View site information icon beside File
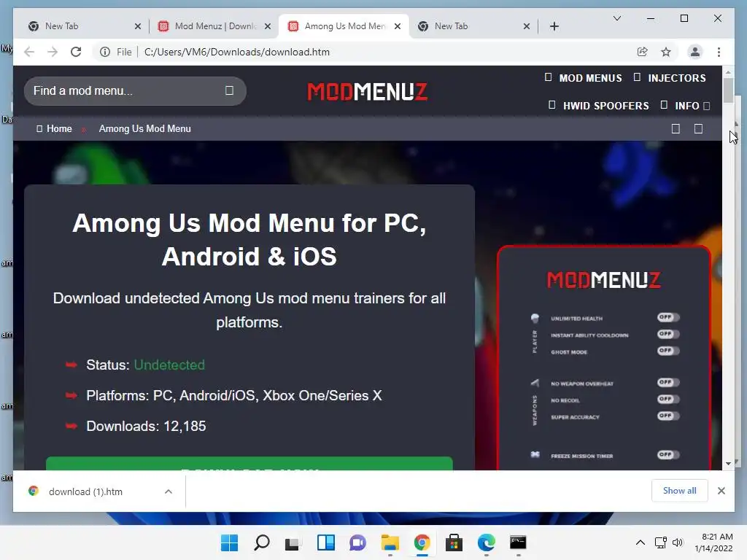The height and width of the screenshot is (560, 747). tap(105, 52)
